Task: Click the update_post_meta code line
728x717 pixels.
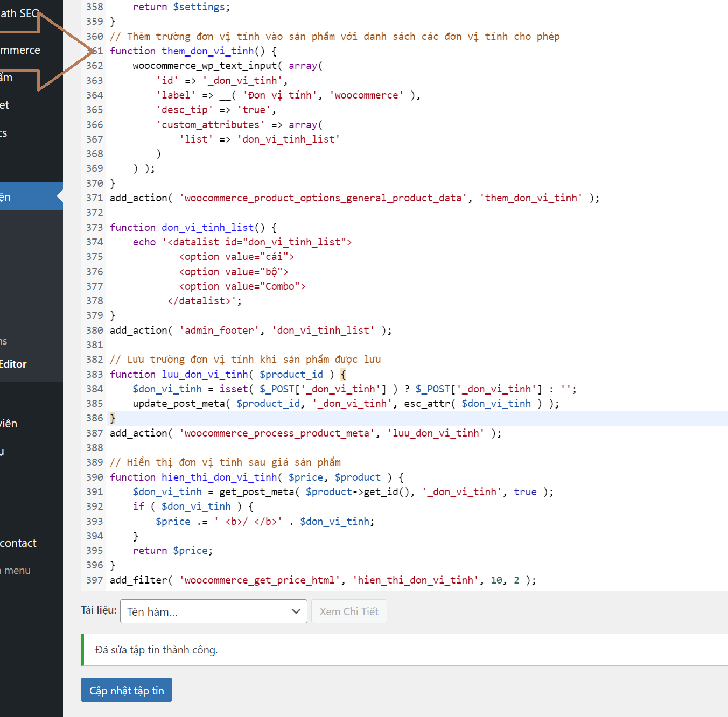Action: point(346,403)
